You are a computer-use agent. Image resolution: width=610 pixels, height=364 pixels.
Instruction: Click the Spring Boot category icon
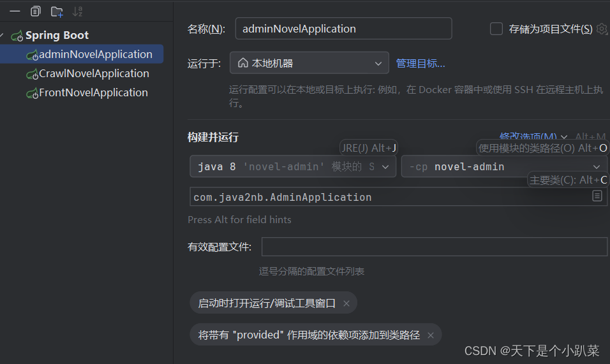tap(17, 36)
